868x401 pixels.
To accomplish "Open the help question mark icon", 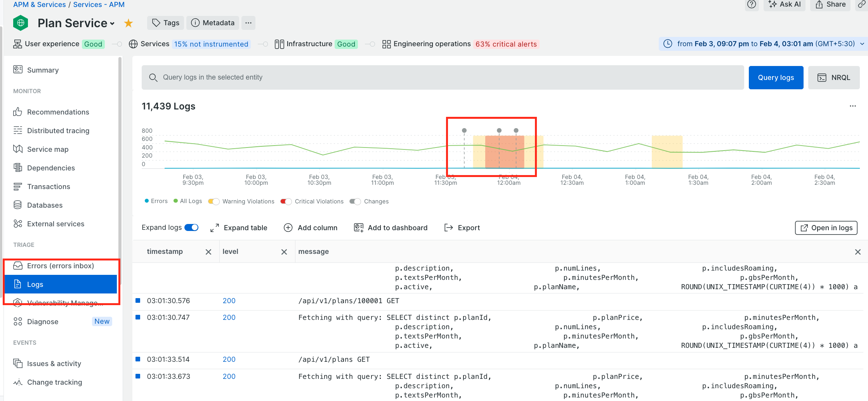I will coord(752,4).
